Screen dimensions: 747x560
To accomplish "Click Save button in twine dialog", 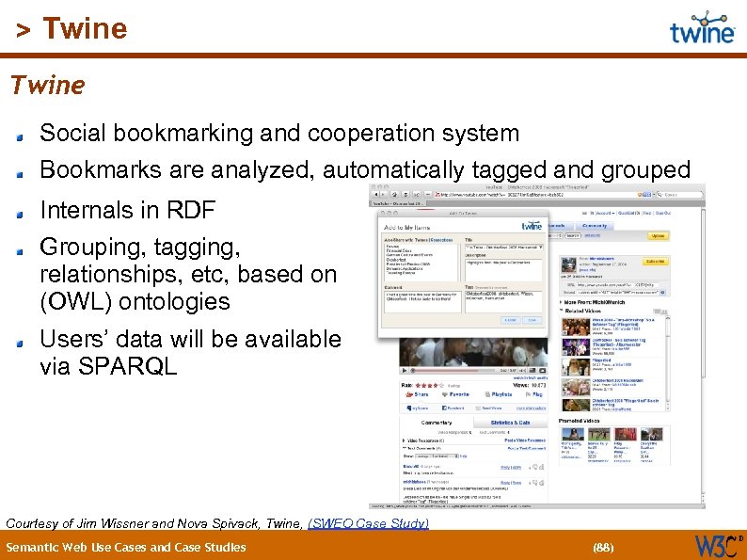I will point(532,320).
